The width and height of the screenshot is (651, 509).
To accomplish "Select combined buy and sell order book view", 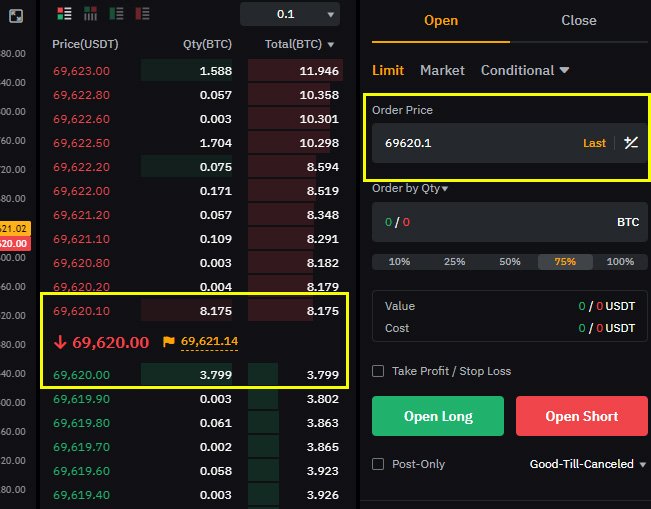I will (64, 14).
